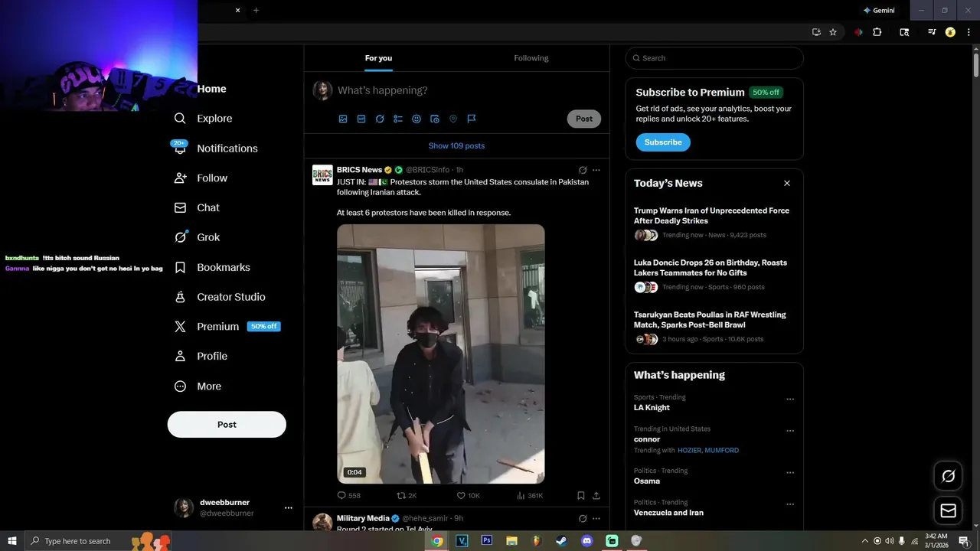Open Notifications with the 20+ badge
Viewport: 980px width, 551px height.
point(215,148)
